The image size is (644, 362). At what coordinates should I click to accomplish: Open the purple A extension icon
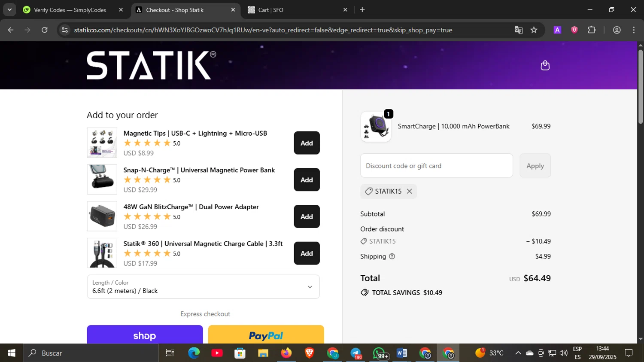557,30
